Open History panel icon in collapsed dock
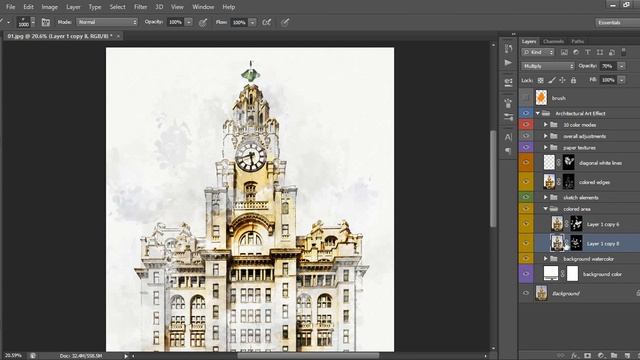The width and height of the screenshot is (640, 360). 508,49
